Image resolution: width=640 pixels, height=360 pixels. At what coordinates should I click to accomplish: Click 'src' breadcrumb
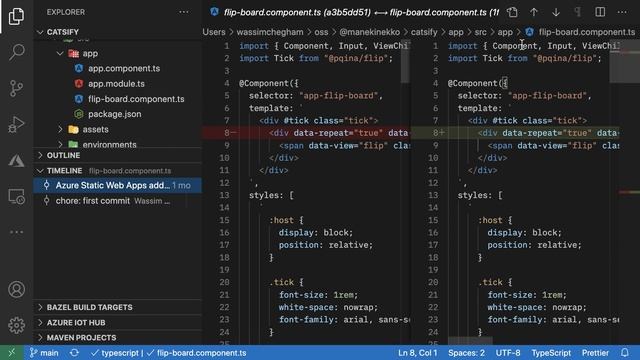pos(480,32)
